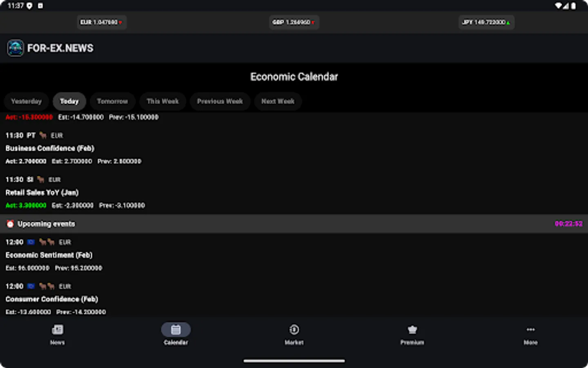Select the Next Week tab
The image size is (588, 368).
coord(278,101)
